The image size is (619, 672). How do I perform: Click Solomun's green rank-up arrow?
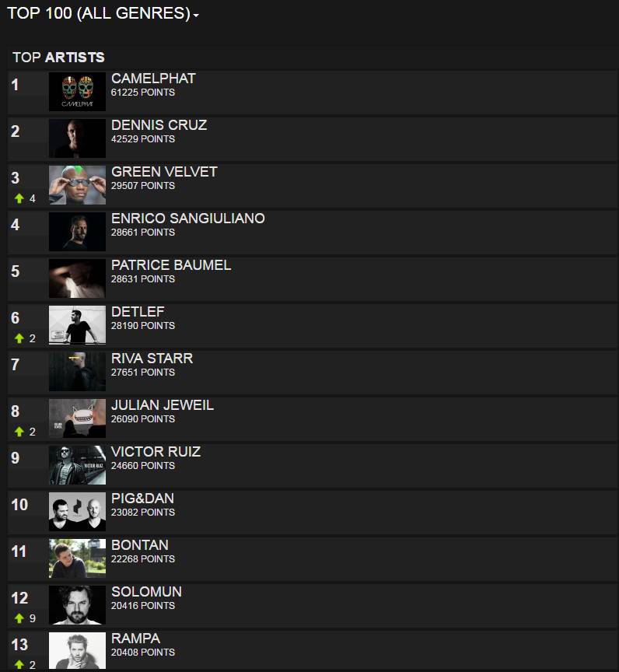tap(19, 618)
